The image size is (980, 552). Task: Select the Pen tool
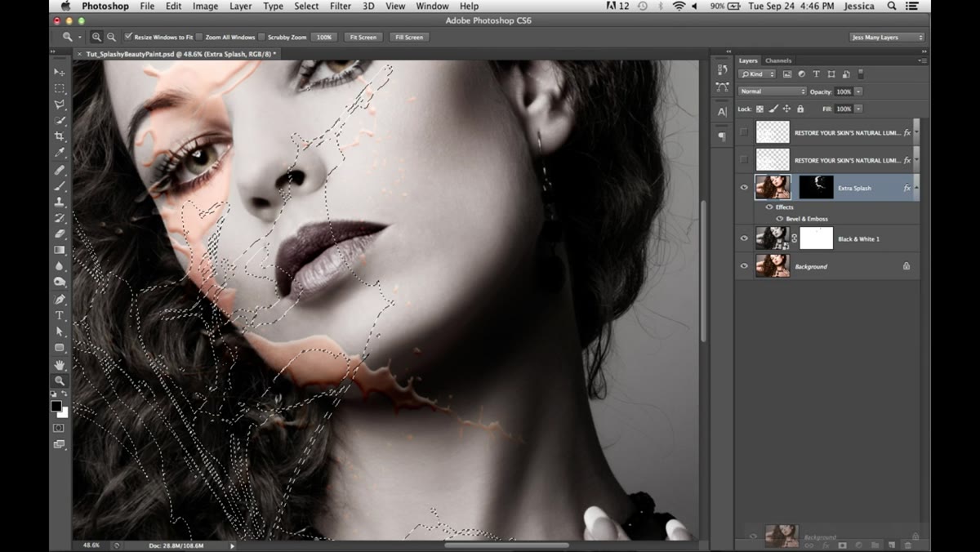click(60, 300)
